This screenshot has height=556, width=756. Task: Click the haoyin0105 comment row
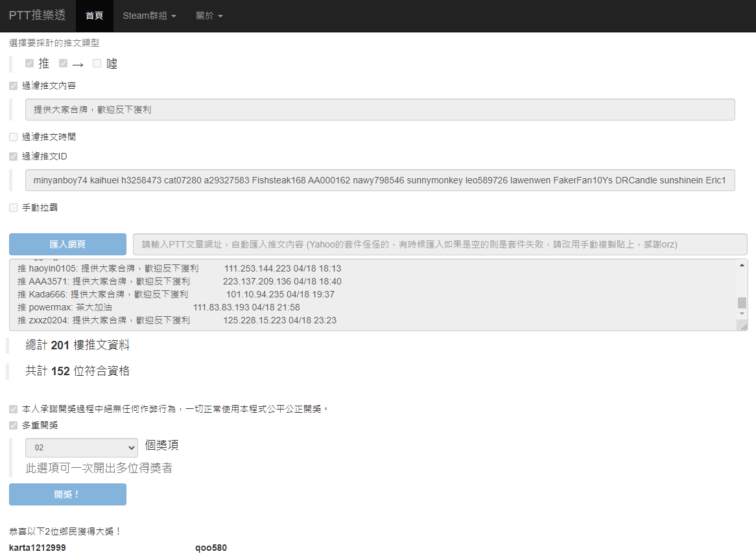click(x=180, y=268)
